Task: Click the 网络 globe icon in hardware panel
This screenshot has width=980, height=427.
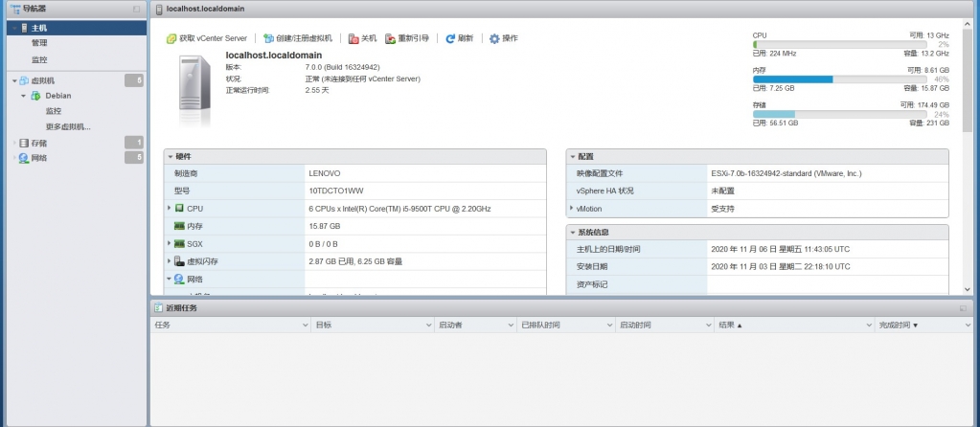Action: 179,279
